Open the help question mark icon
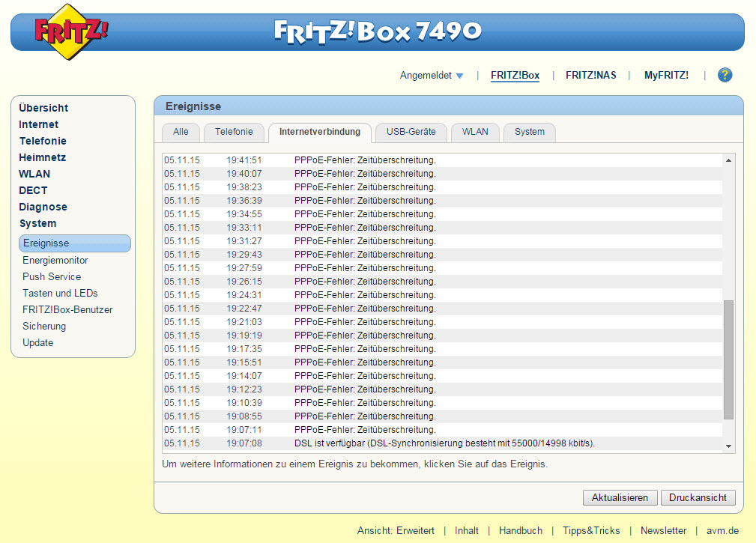 725,75
